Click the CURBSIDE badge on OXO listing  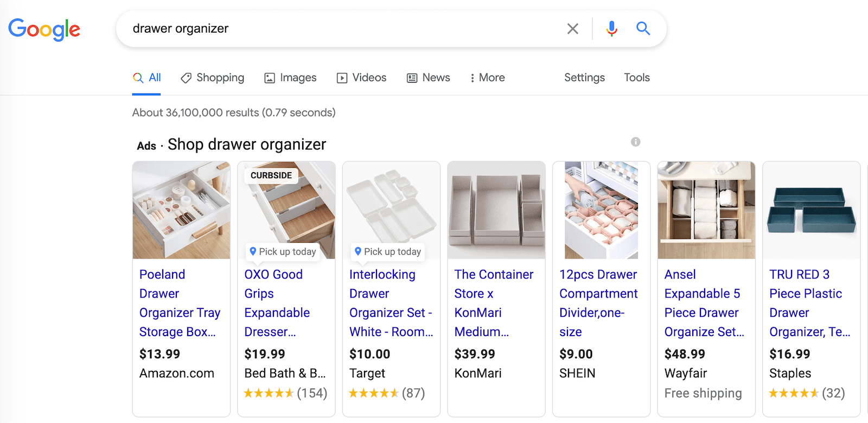271,175
